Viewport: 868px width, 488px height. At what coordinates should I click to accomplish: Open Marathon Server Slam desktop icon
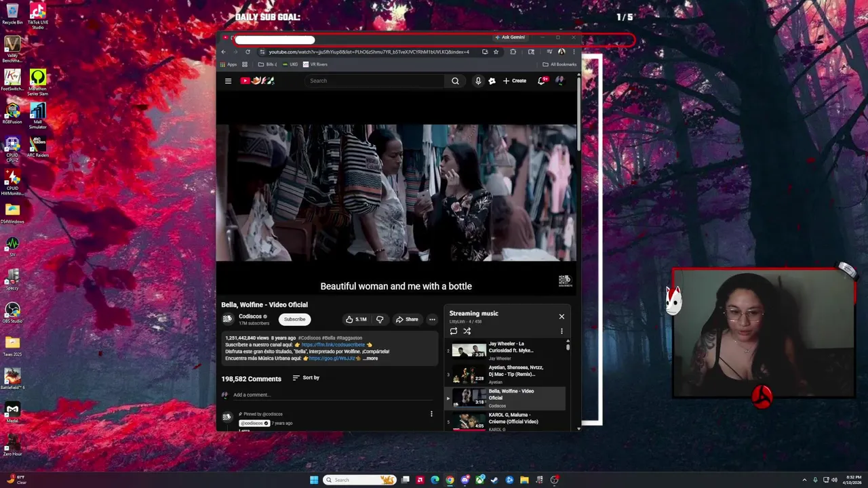38,82
